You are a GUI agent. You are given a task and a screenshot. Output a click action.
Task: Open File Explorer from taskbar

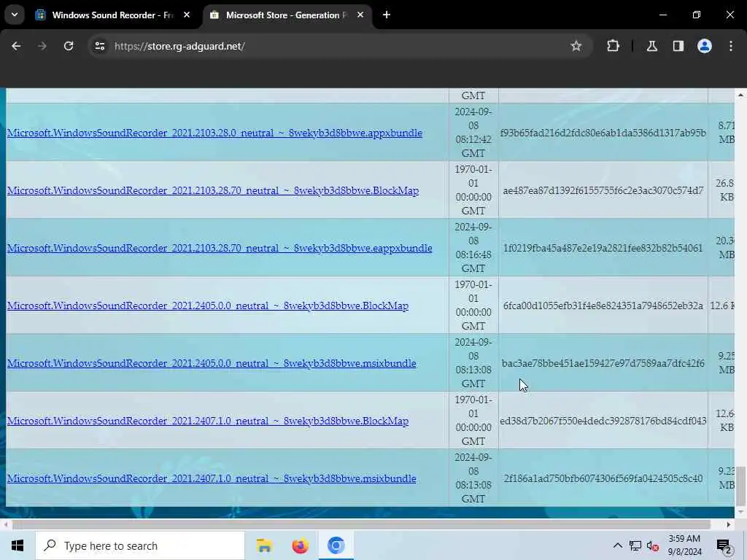point(264,545)
